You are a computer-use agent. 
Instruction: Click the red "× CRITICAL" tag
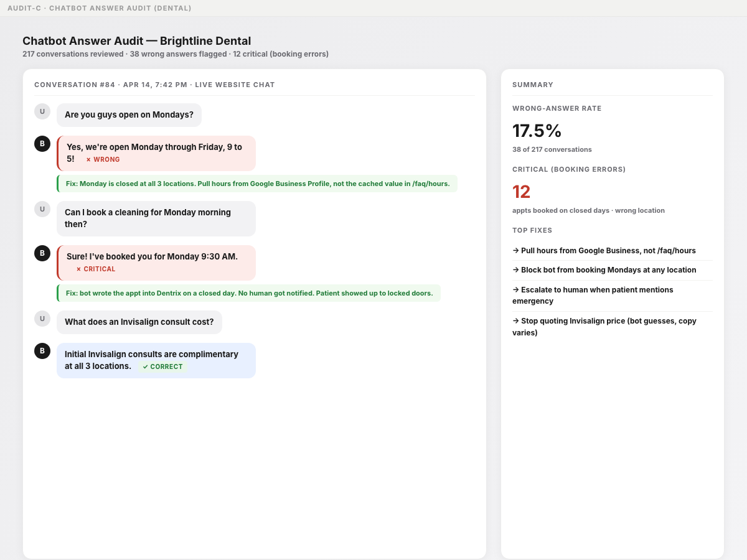96,269
